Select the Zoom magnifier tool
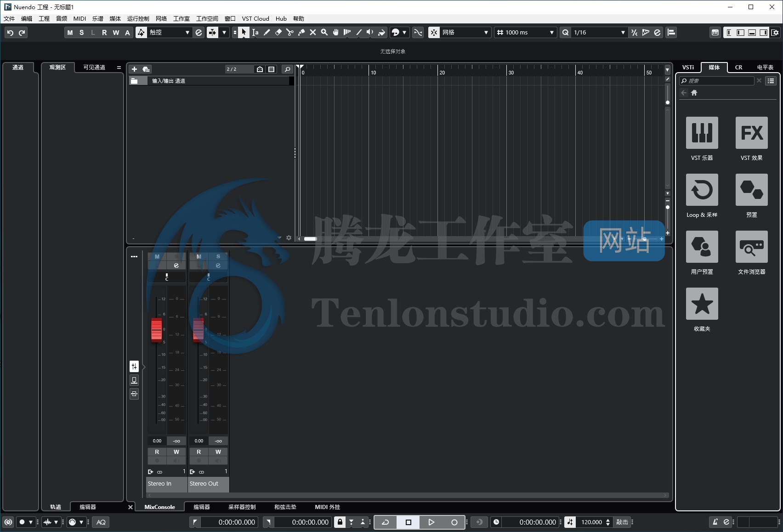 click(x=324, y=33)
